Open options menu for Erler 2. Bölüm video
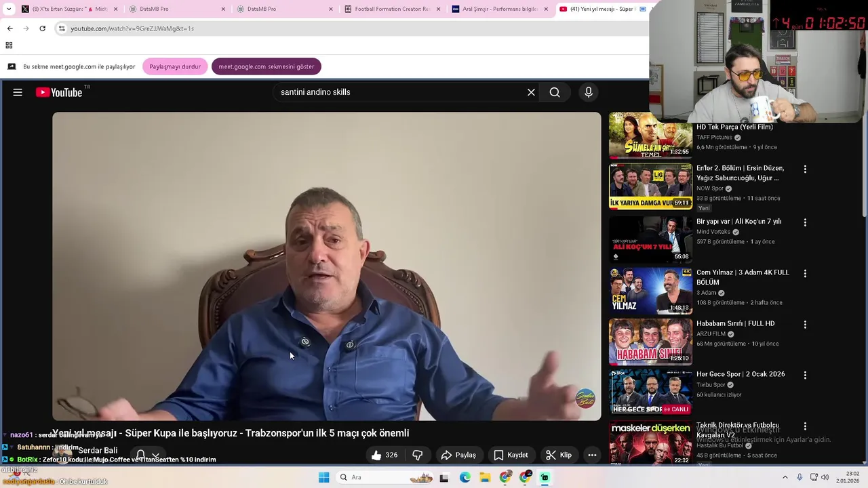The image size is (868, 488). (x=805, y=169)
